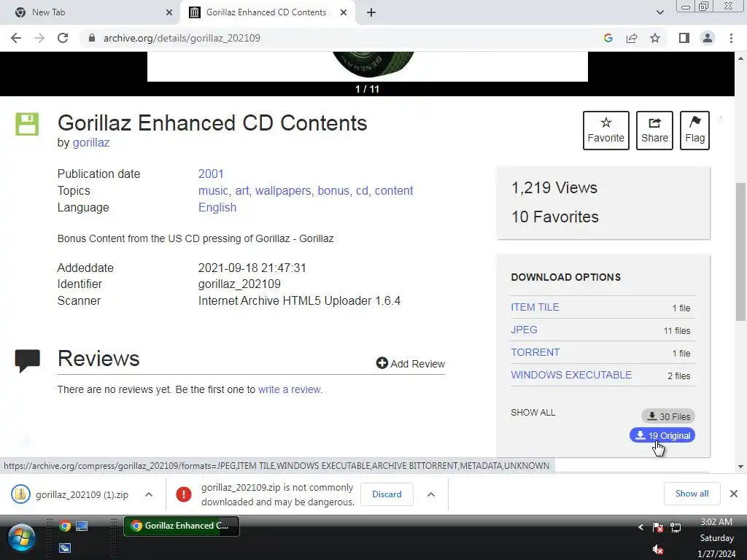
Task: Open the Action Center flag tray icon
Action: (x=658, y=527)
